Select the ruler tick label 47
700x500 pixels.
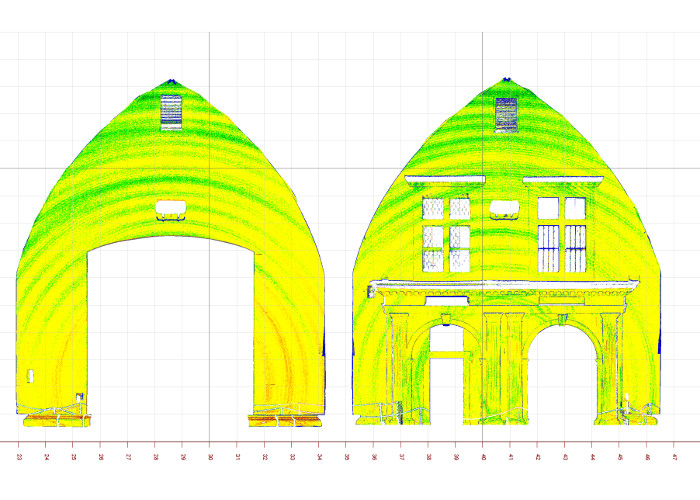pos(675,457)
